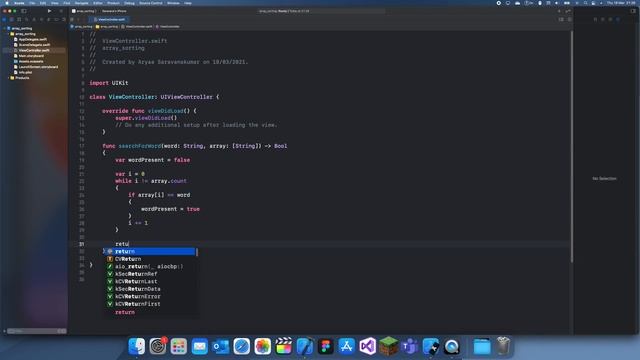Click the ViewController class breadcrumb in jump bar
This screenshot has height=360, width=640.
pyautogui.click(x=168, y=27)
